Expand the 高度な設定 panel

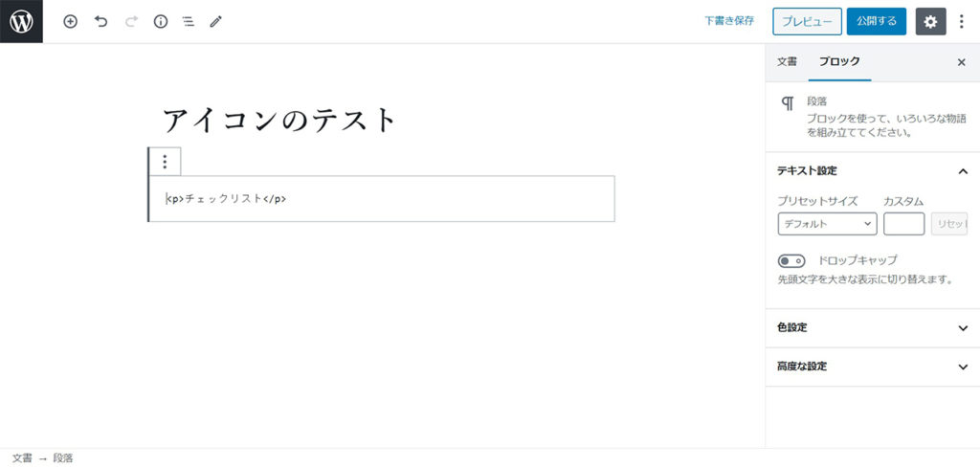pyautogui.click(x=873, y=367)
